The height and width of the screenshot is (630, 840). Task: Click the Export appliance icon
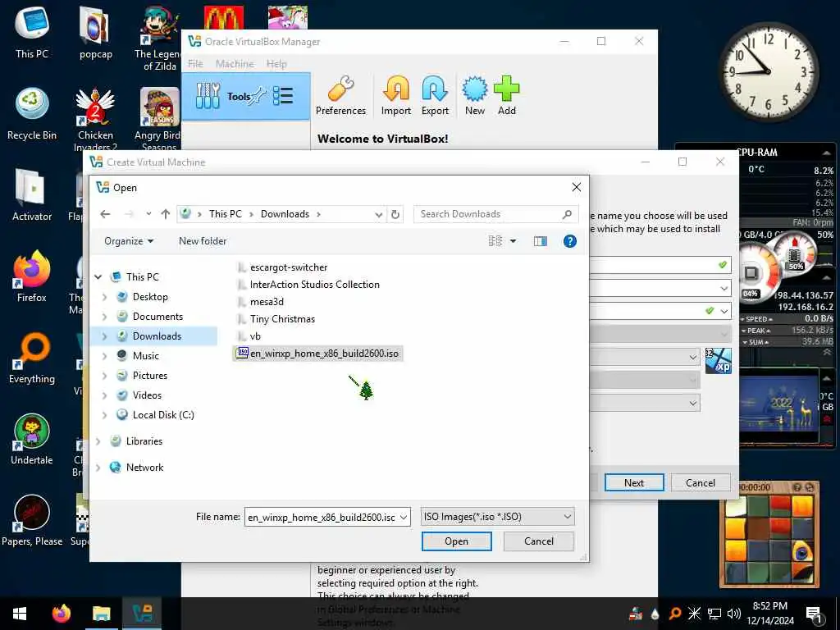[x=435, y=95]
